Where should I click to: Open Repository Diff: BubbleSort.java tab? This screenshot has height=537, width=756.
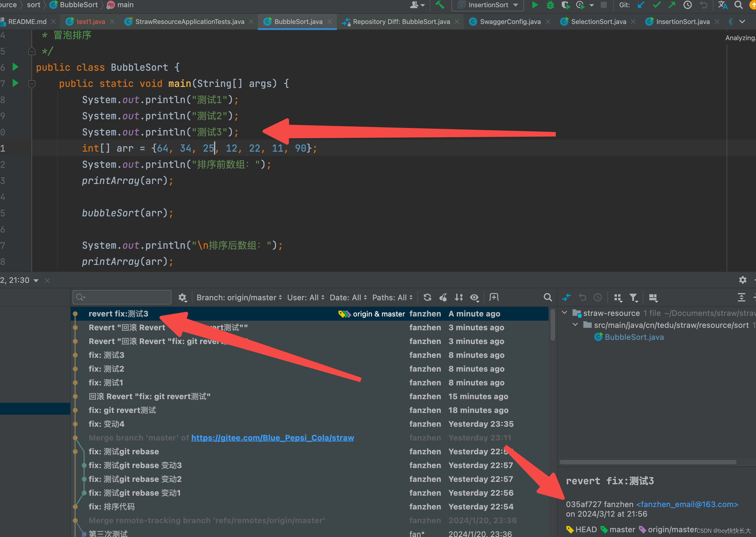point(401,22)
